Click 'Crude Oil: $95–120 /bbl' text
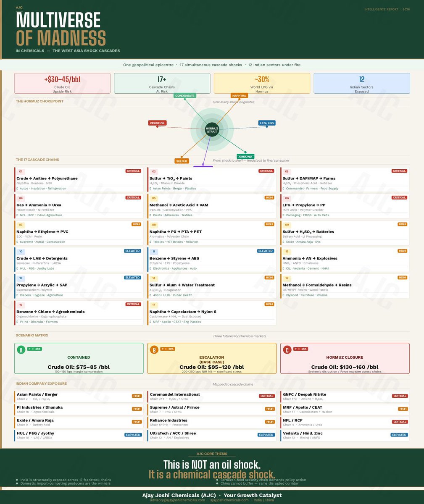 click(212, 367)
